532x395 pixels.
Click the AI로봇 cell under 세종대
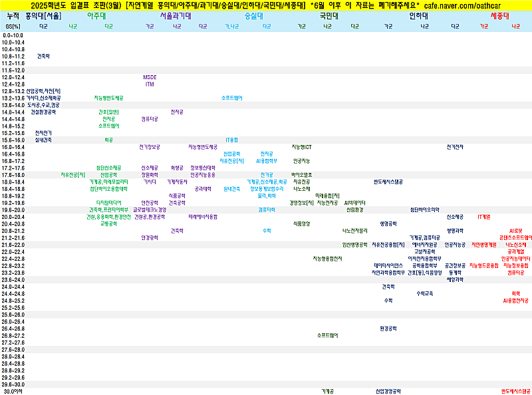tap(515, 231)
